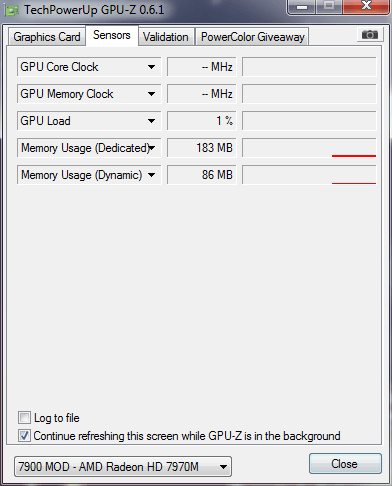Switch to the Graphics Card tab
This screenshot has height=486, width=392.
[x=47, y=37]
